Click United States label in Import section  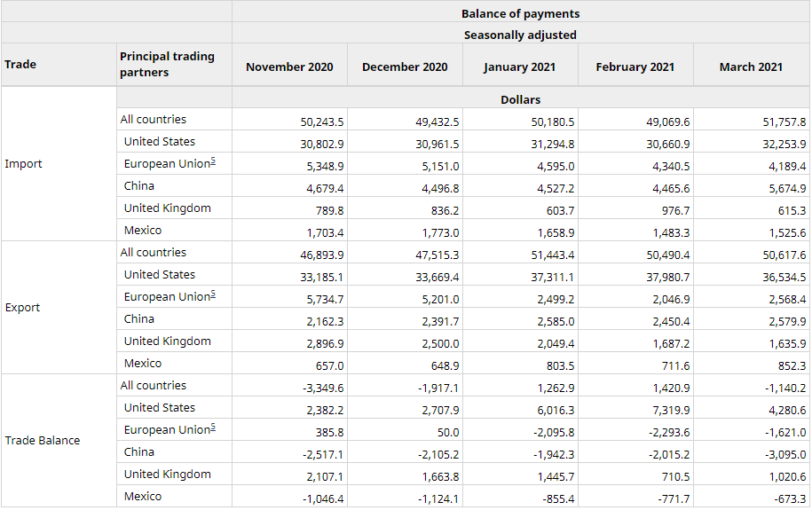[x=160, y=141]
